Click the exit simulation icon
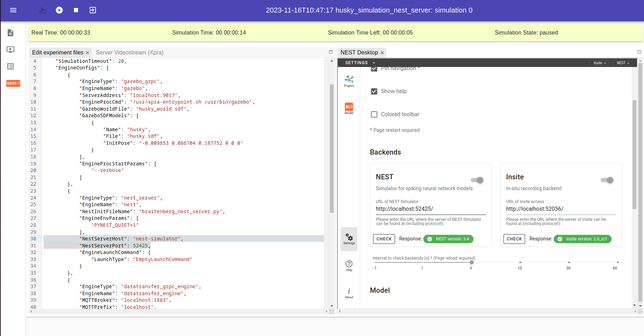This screenshot has height=336, width=644. point(93,10)
